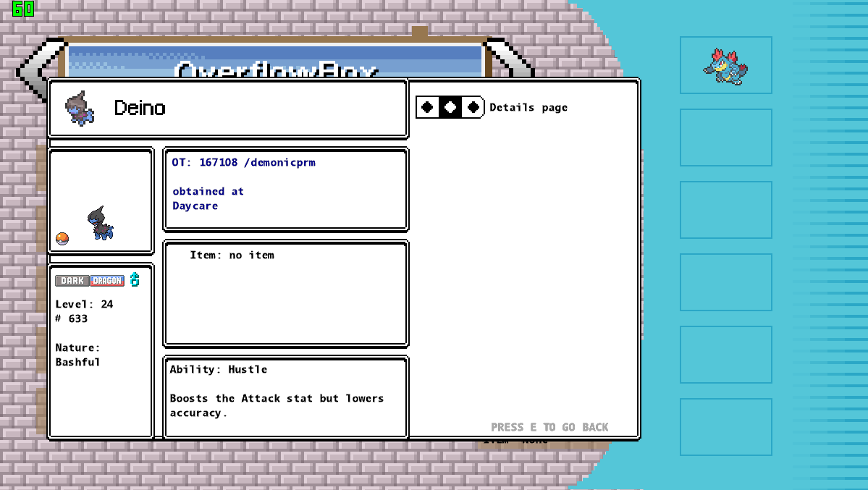Click the obtained at Daycare text
The image size is (868, 490).
[x=208, y=198]
